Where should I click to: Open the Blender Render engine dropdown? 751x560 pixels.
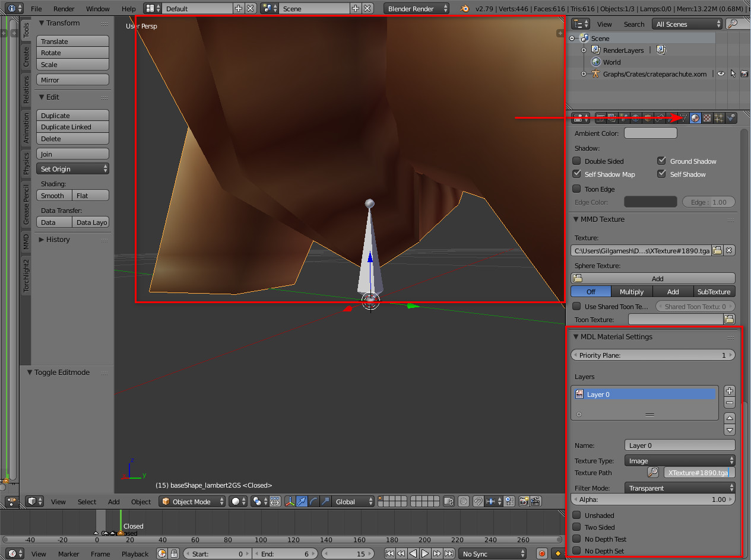point(417,8)
